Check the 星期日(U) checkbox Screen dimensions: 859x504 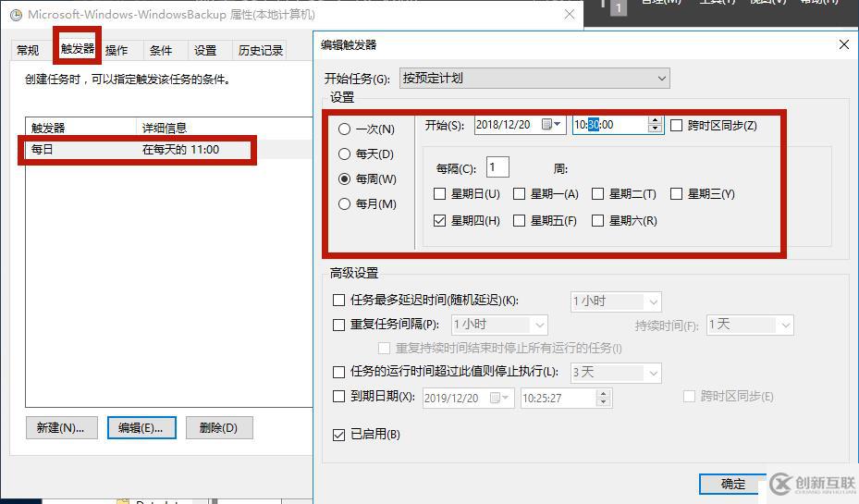439,193
